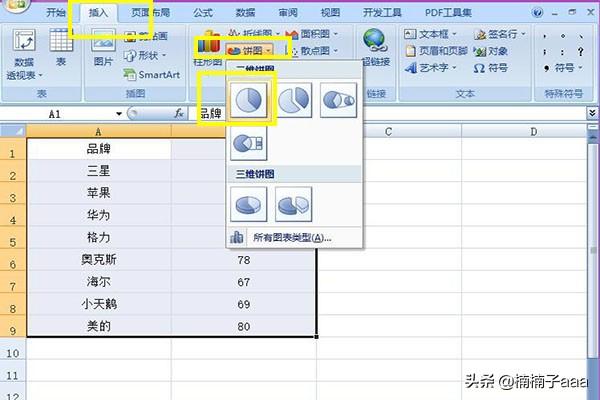Open the 开发工具 tab
Screen dimensions: 600x400
point(382,13)
